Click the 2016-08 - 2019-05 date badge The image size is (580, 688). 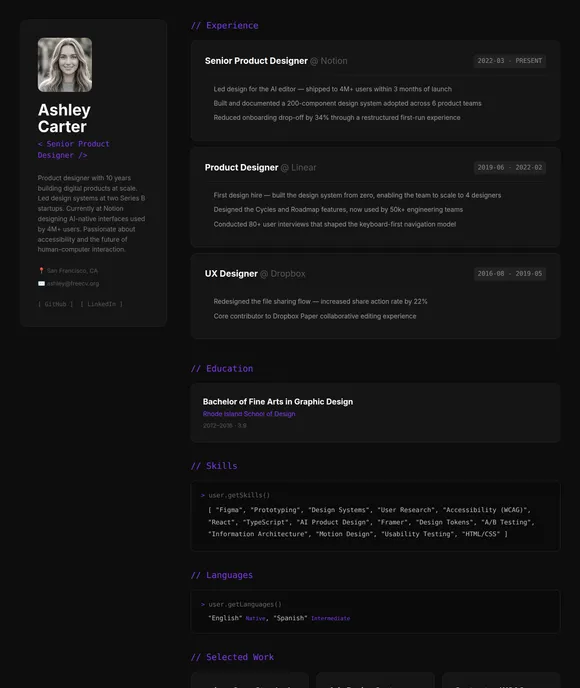[x=510, y=274]
